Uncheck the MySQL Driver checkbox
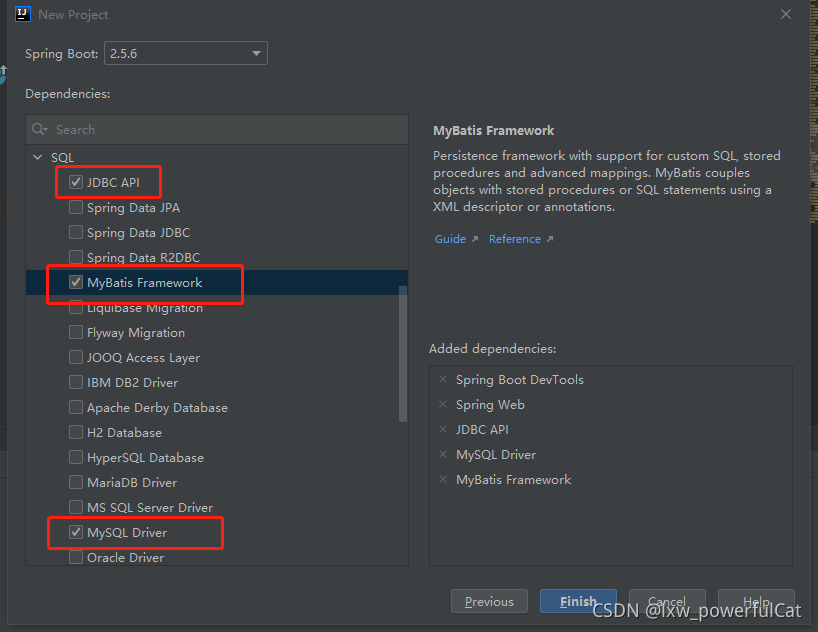Image resolution: width=818 pixels, height=632 pixels. 76,532
